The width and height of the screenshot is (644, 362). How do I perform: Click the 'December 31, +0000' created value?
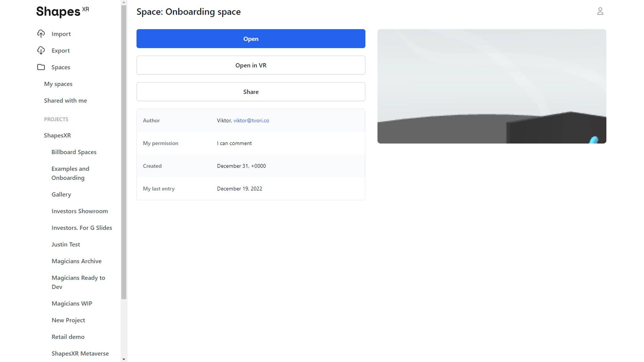(x=241, y=166)
